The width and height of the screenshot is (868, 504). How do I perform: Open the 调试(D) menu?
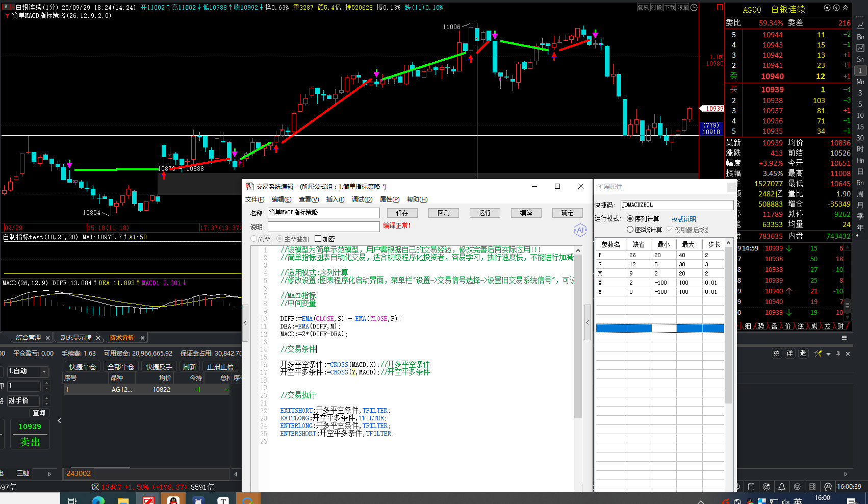[x=362, y=199]
